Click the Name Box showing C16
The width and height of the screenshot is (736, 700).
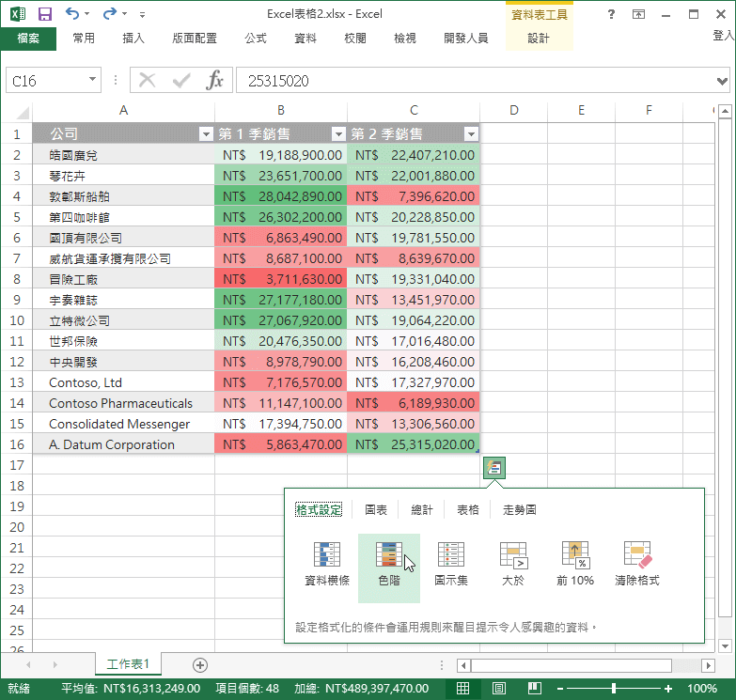[46, 81]
